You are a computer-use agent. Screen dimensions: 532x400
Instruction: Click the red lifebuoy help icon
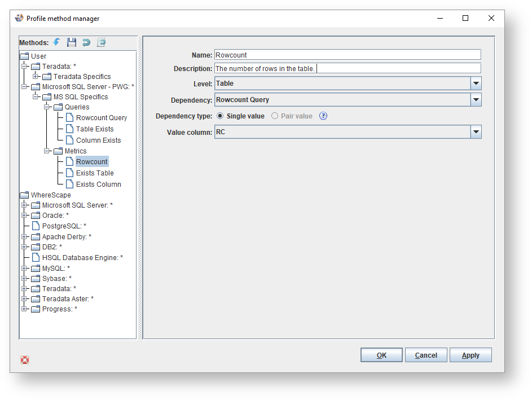click(x=25, y=360)
